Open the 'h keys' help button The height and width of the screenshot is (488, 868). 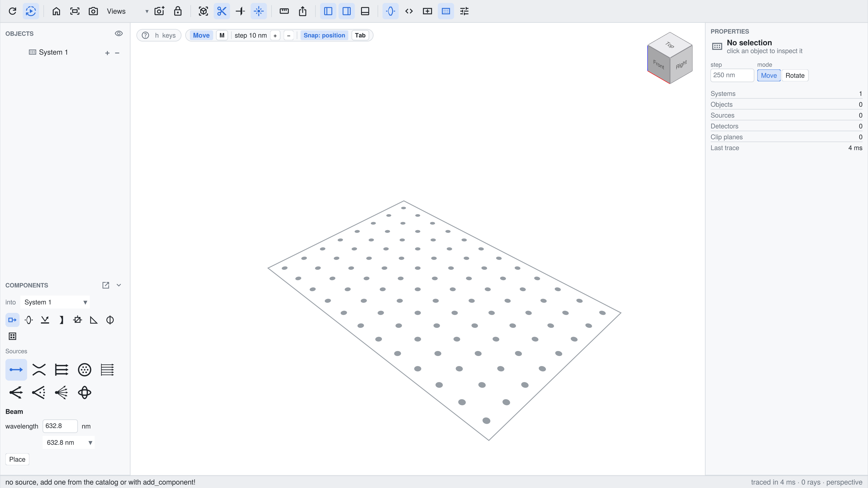click(159, 35)
